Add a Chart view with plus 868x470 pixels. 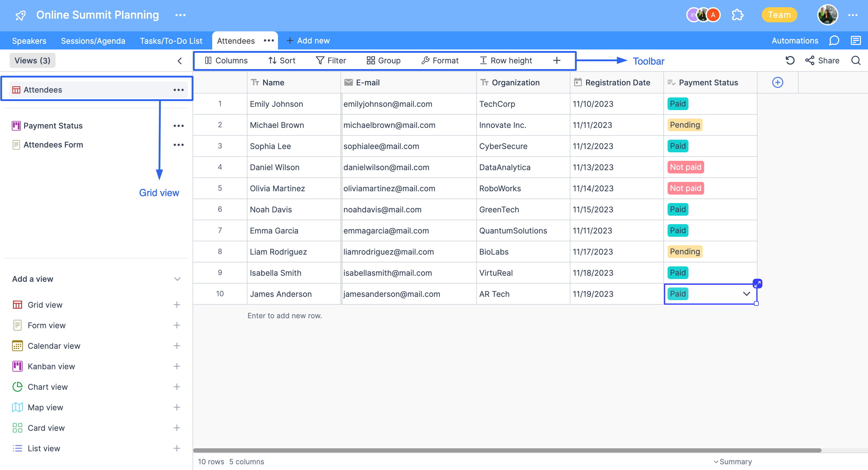[177, 387]
